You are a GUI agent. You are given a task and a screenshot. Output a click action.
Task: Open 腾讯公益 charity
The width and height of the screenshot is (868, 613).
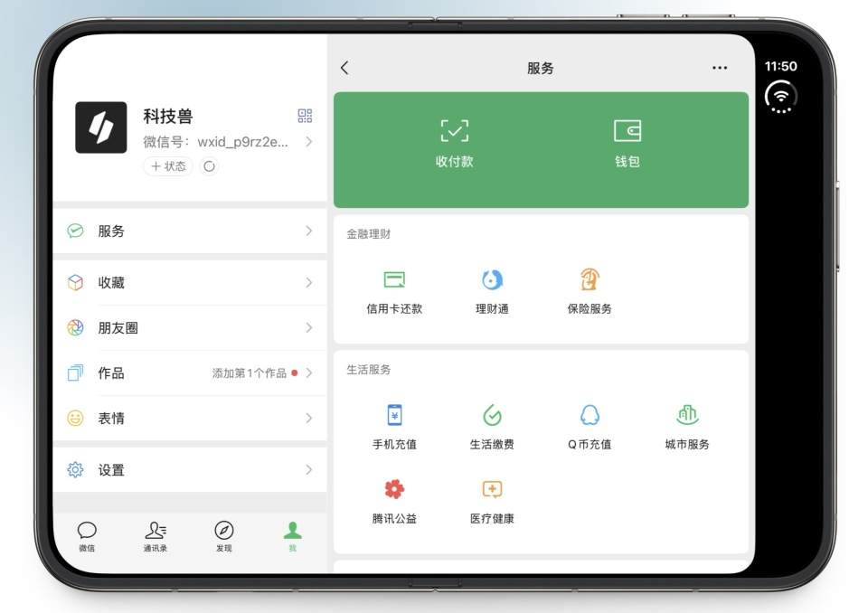(394, 502)
